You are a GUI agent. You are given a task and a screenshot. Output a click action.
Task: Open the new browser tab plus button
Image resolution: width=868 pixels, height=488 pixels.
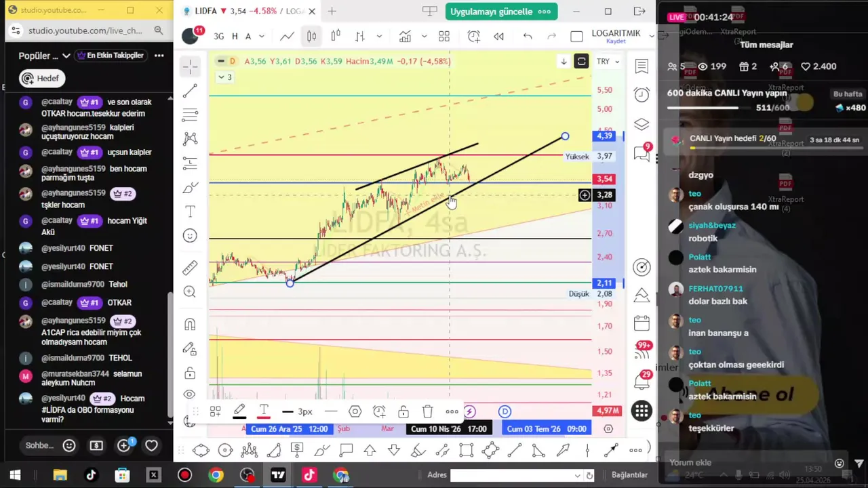[332, 11]
